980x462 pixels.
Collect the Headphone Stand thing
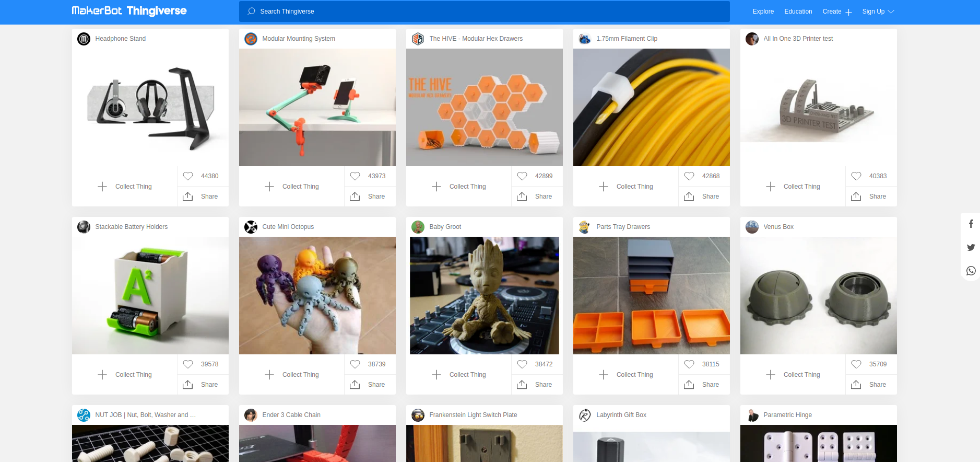point(124,187)
